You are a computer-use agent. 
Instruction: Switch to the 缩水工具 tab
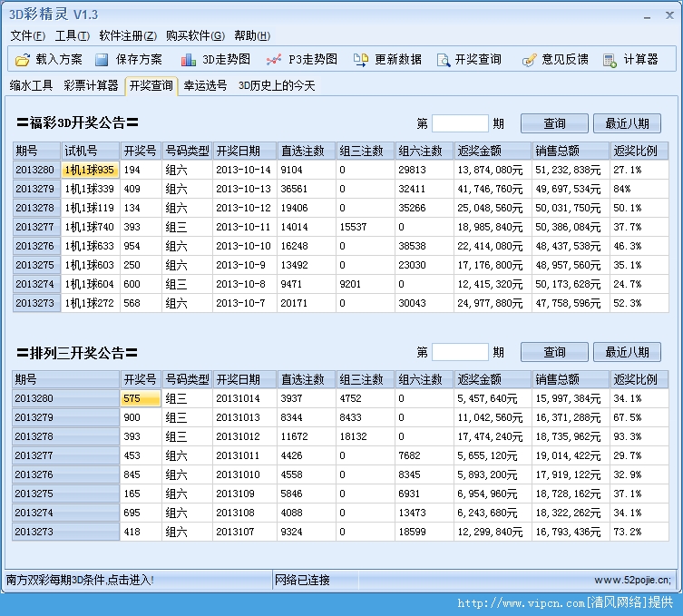pyautogui.click(x=31, y=85)
